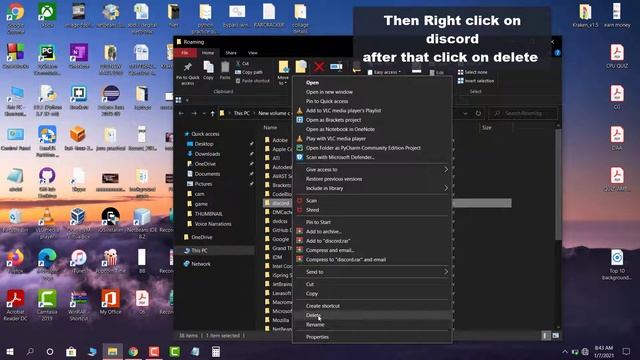The width and height of the screenshot is (640, 360).
Task: Click Invert selection in the ribbon
Action: 476,81
